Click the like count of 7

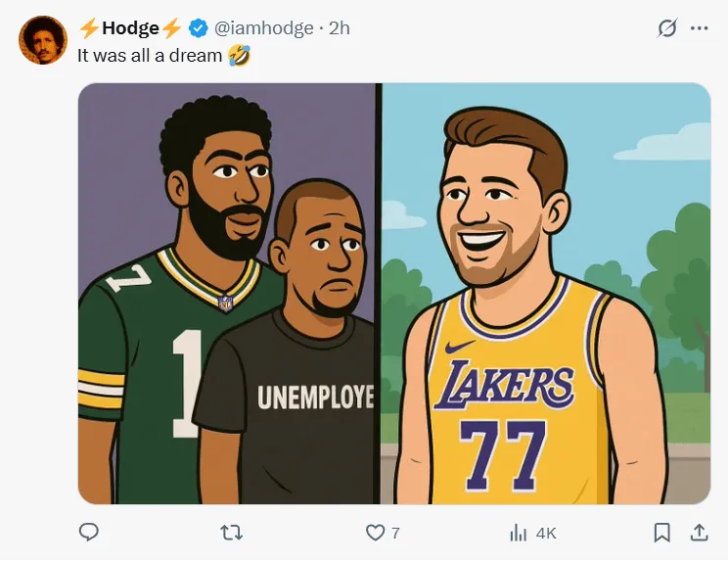395,533
